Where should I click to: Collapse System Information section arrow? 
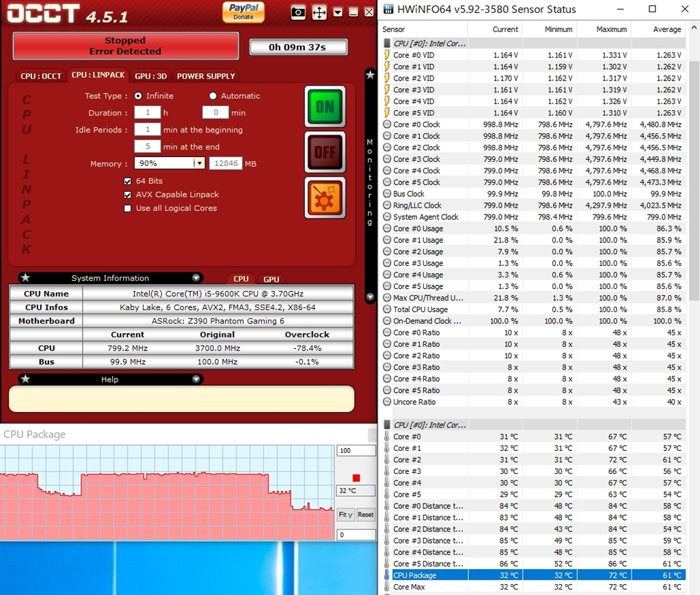pyautogui.click(x=196, y=277)
